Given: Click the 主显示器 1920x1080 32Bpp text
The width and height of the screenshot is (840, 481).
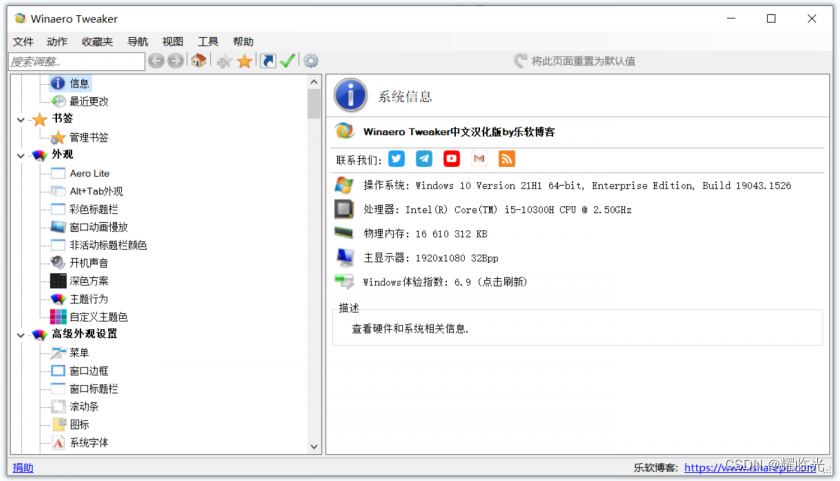Looking at the screenshot, I should tap(431, 258).
